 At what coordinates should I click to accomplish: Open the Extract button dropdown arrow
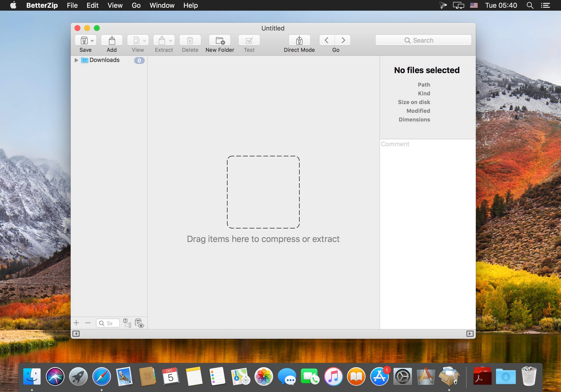tap(171, 41)
